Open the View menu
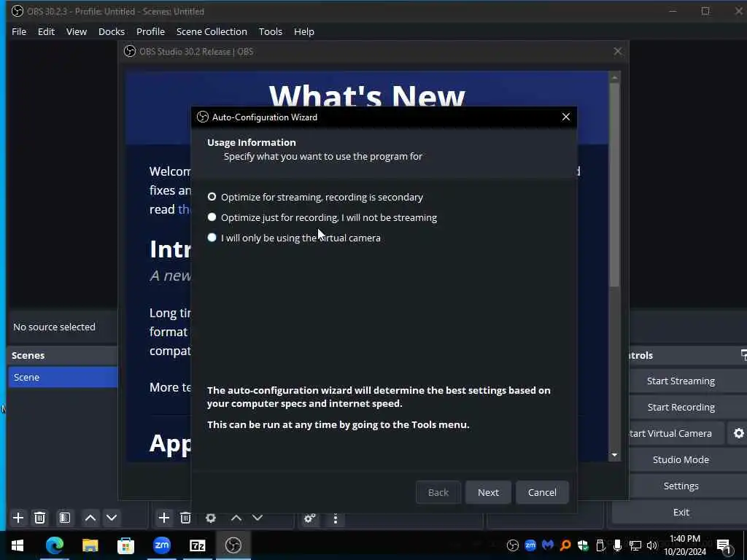The image size is (747, 560). (76, 31)
